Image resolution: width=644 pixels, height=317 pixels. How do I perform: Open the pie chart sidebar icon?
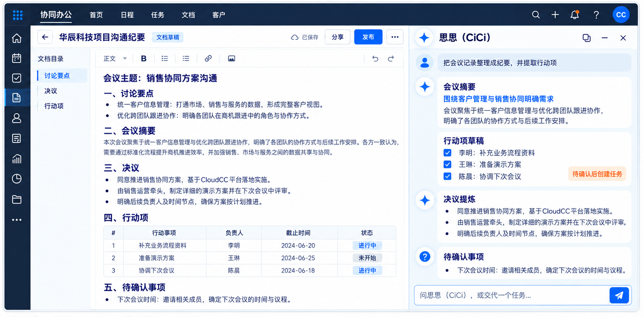click(17, 179)
